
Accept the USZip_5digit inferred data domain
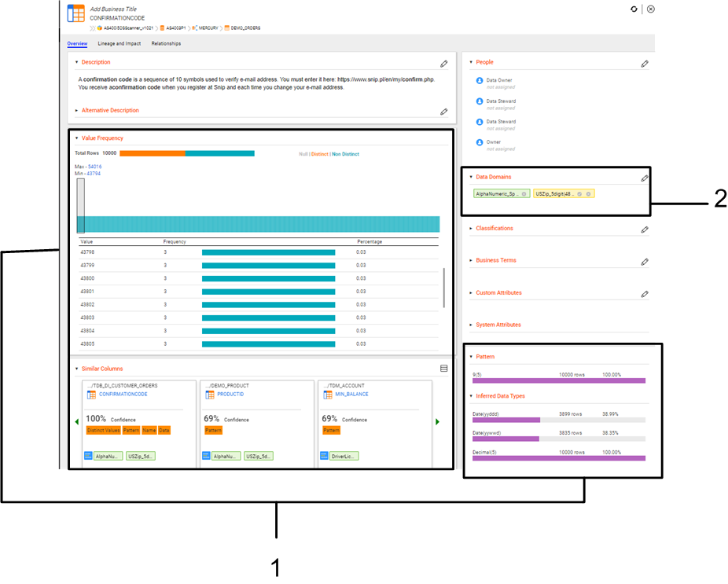579,194
